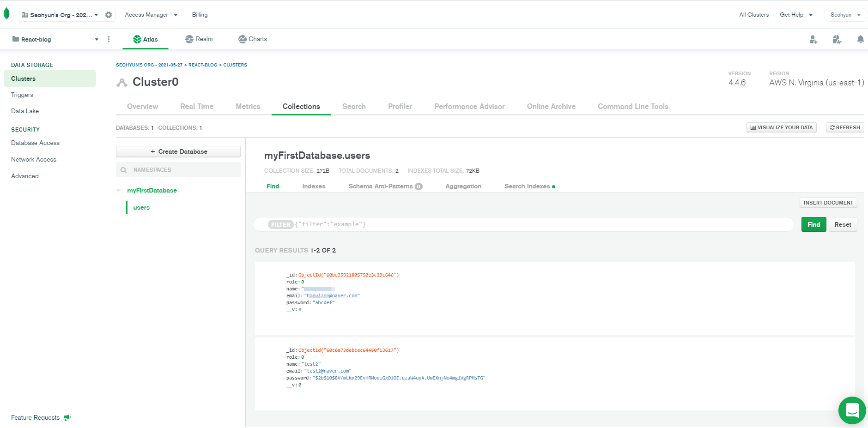The width and height of the screenshot is (868, 428).
Task: Open the cluster Search tab
Action: (354, 107)
